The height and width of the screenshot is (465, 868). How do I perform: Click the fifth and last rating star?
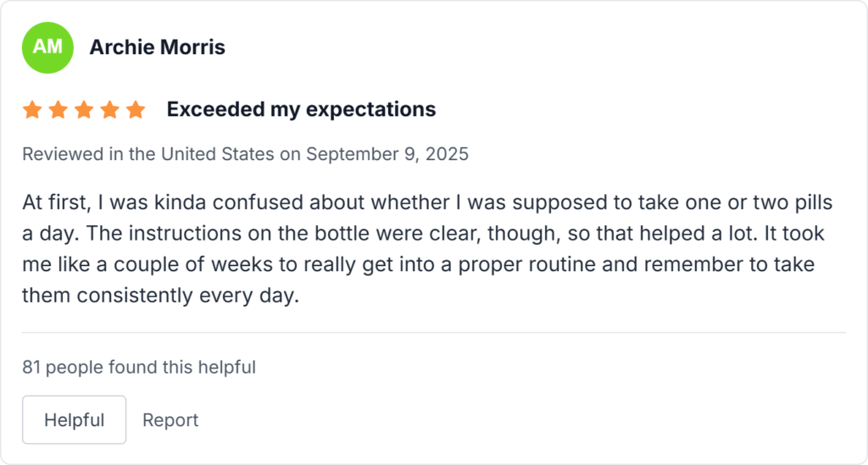coord(136,110)
